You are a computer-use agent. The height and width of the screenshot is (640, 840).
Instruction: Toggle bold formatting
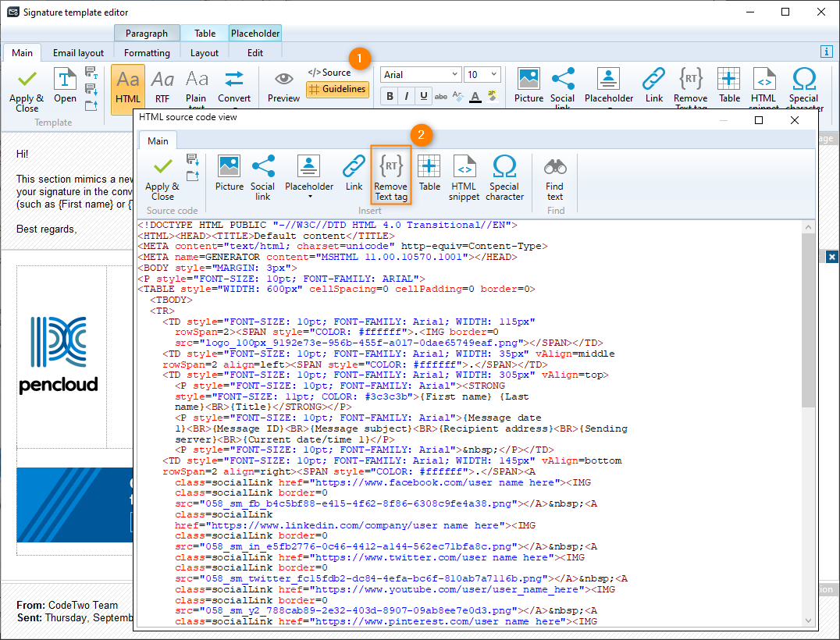[x=390, y=96]
